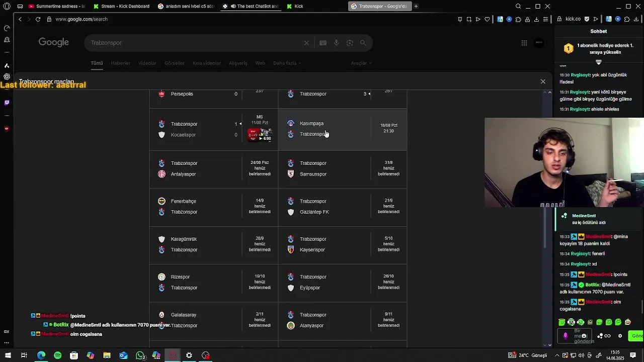This screenshot has width=644, height=362.
Task: Open a new browser tab
Action: (416, 7)
